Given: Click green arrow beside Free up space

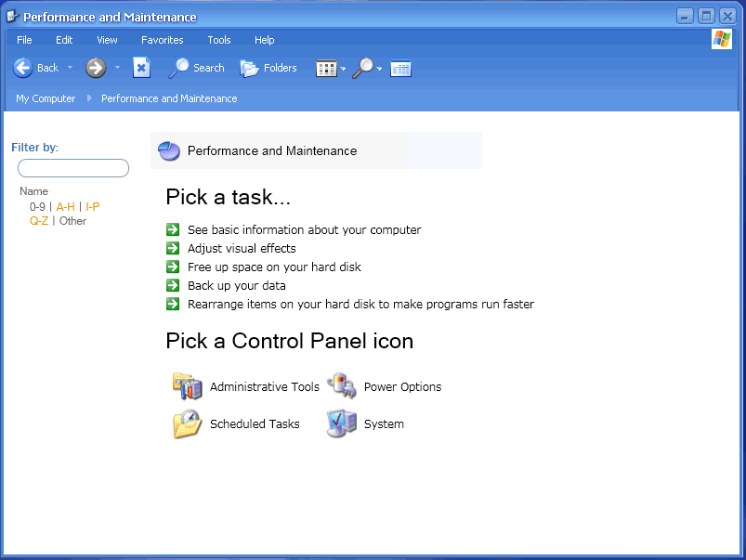Looking at the screenshot, I should 173,267.
